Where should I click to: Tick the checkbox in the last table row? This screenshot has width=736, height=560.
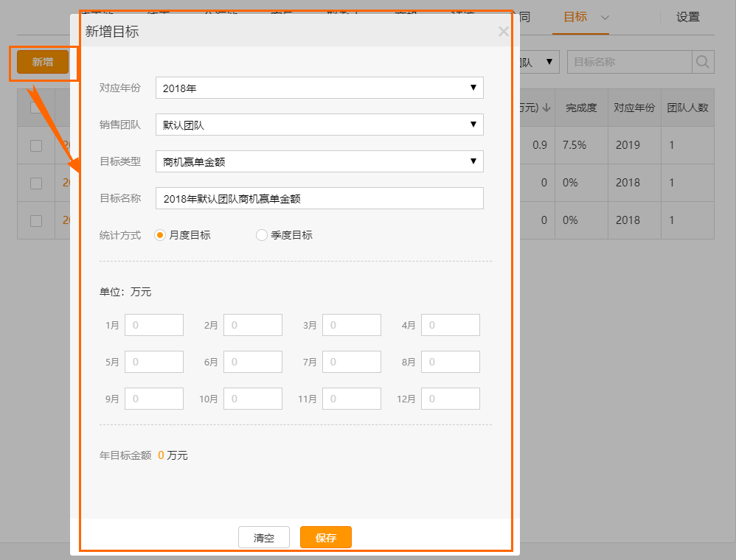click(x=36, y=220)
